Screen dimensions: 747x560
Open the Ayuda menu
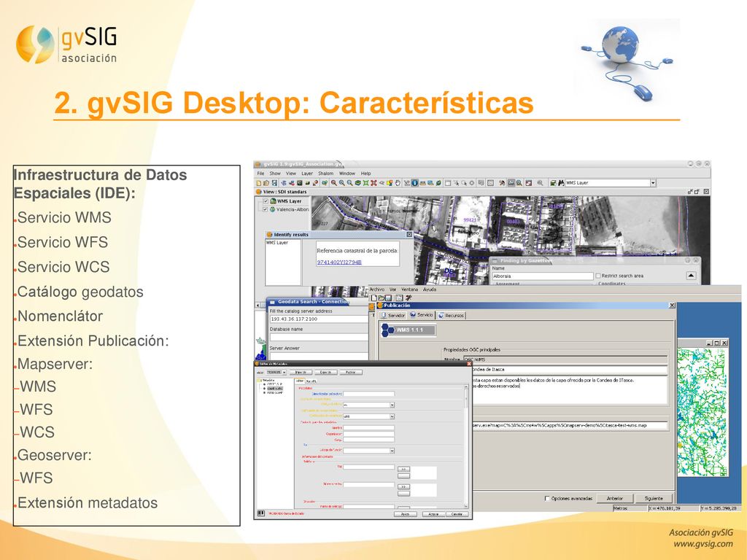click(430, 289)
